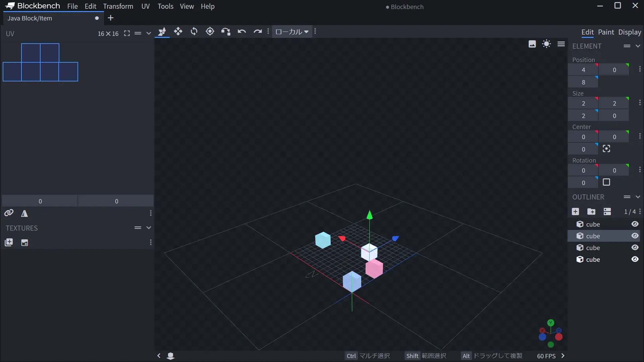
Task: Select the Rotate tool
Action: [x=194, y=32]
